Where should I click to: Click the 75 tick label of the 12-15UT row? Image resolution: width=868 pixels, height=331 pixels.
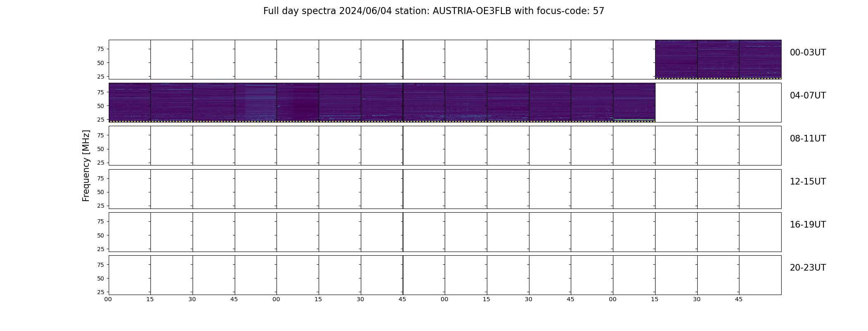[100, 178]
